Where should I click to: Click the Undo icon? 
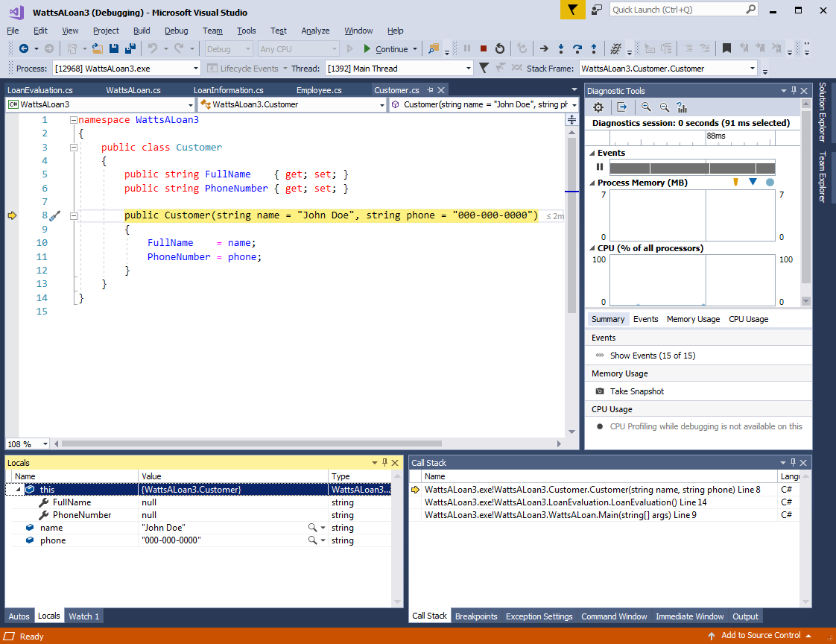153,48
